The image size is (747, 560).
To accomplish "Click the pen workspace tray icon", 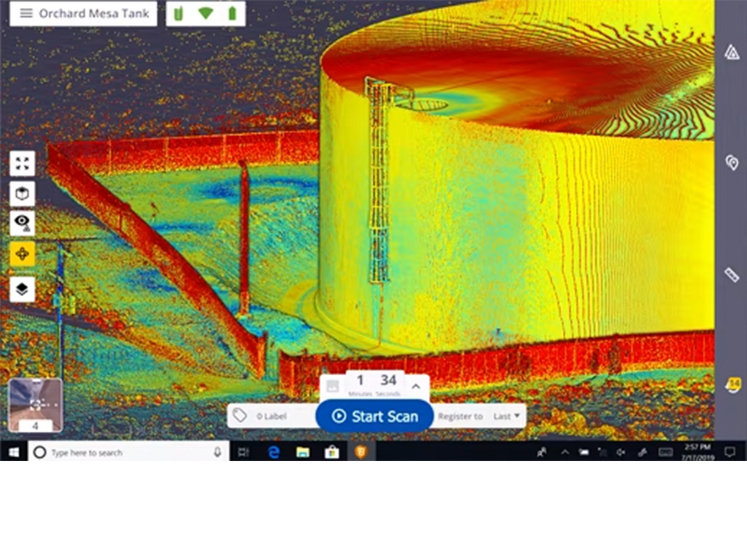I will coord(642,452).
